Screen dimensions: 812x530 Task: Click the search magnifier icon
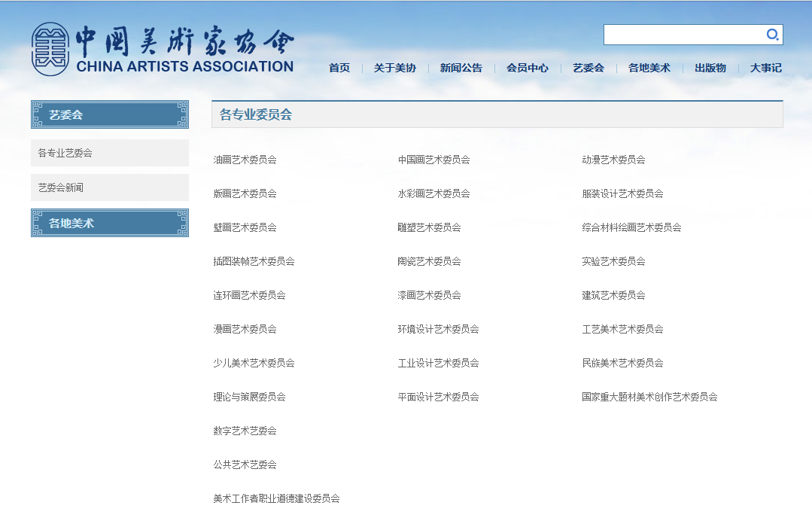772,34
